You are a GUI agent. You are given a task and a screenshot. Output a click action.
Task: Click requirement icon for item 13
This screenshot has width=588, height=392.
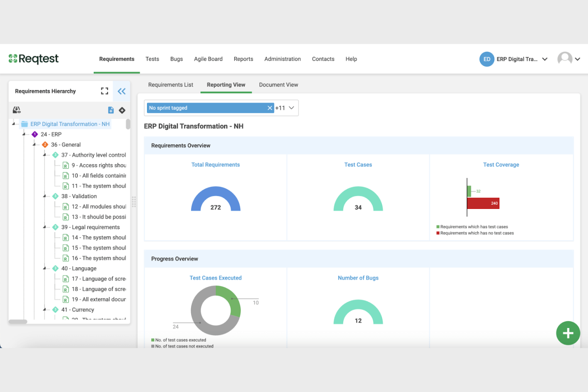(x=66, y=217)
